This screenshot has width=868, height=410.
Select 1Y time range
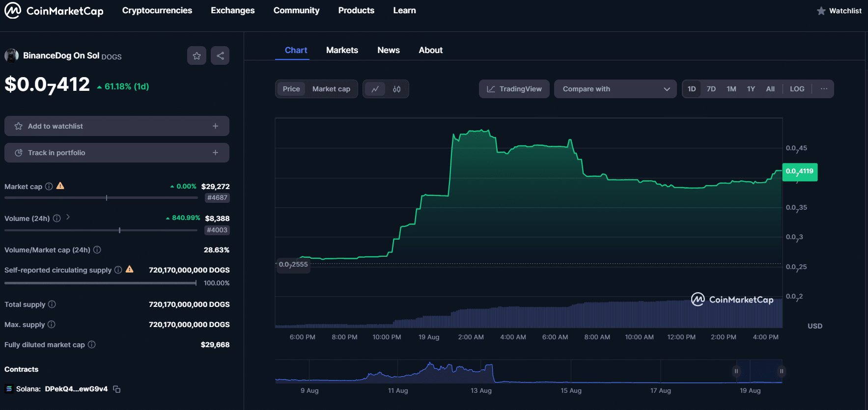(751, 89)
